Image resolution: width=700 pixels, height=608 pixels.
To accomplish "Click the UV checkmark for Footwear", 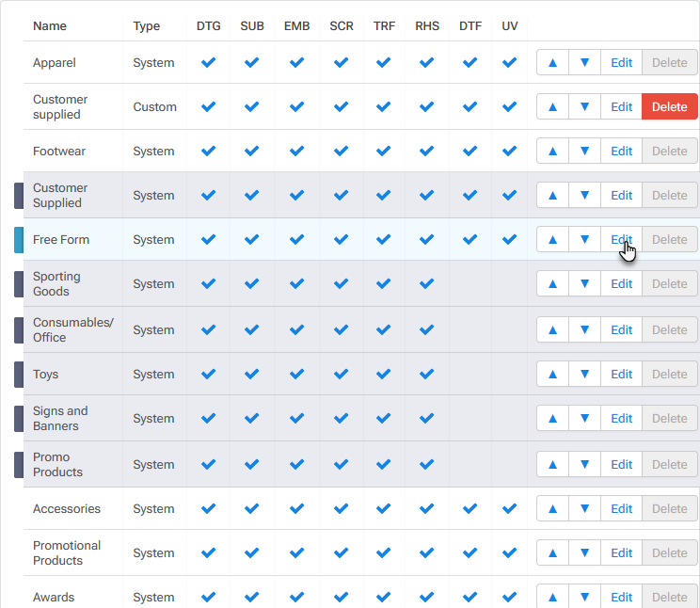I will tap(509, 151).
